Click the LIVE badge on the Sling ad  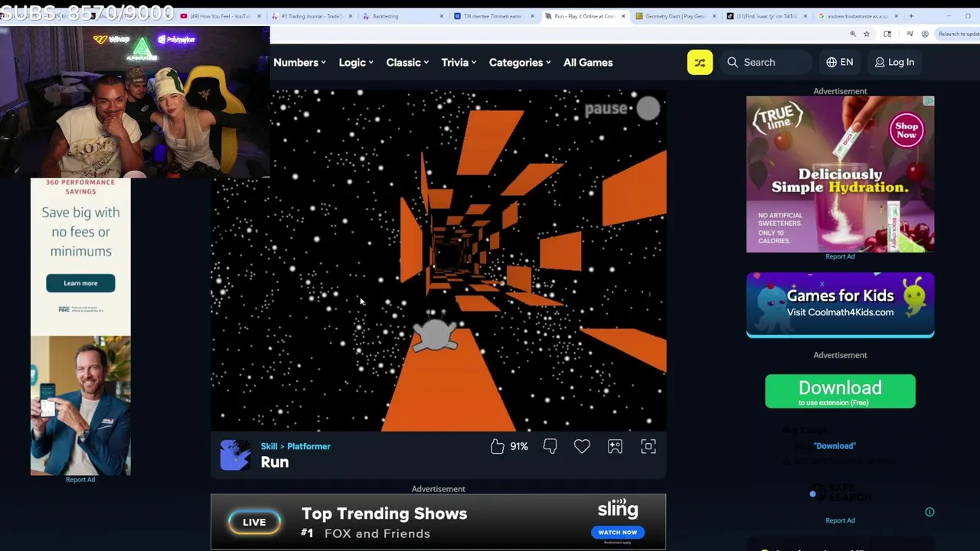(x=254, y=523)
